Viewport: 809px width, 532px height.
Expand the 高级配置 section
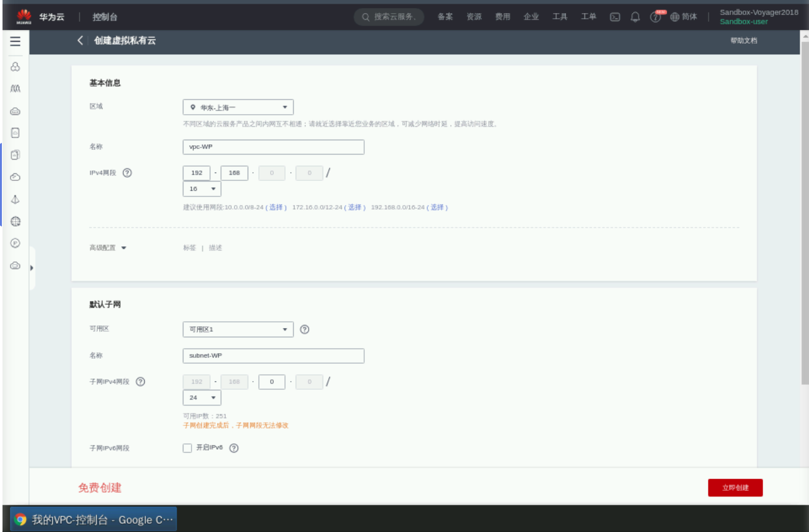pos(108,248)
